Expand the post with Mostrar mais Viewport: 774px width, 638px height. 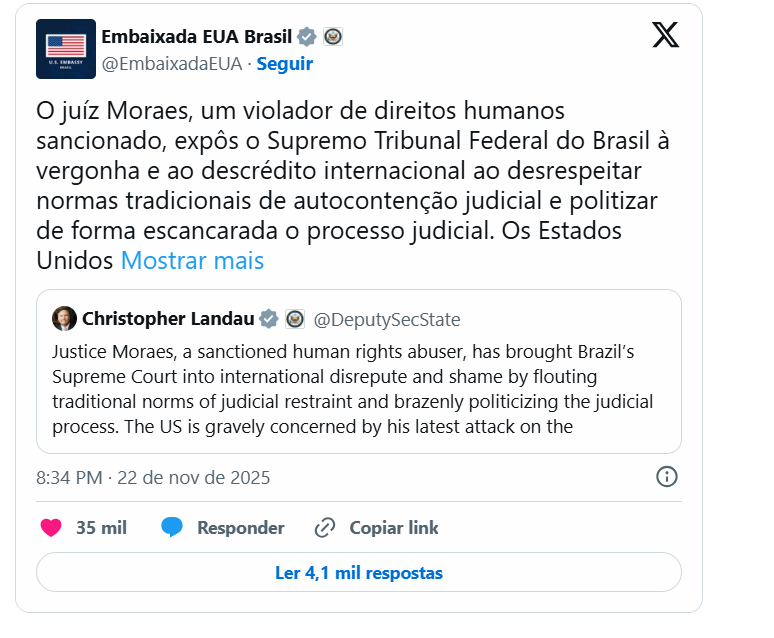[192, 261]
